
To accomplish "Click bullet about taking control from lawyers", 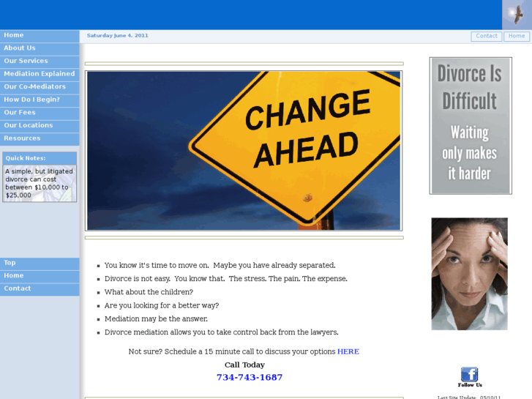I will 222,332.
